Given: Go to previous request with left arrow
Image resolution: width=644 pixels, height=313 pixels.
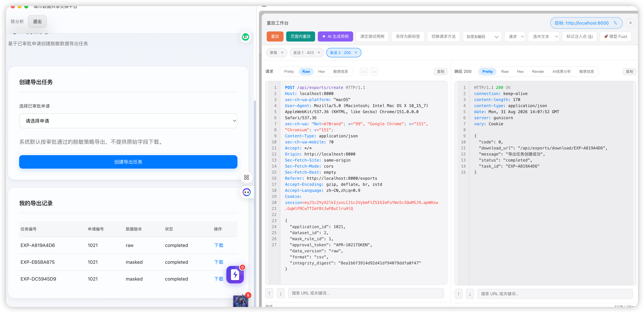Looking at the screenshot, I should click(x=364, y=72).
